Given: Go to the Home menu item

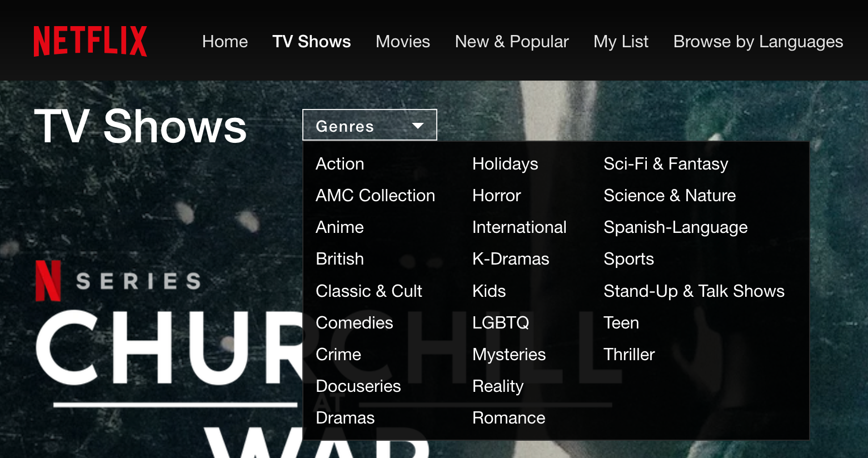Looking at the screenshot, I should [225, 41].
